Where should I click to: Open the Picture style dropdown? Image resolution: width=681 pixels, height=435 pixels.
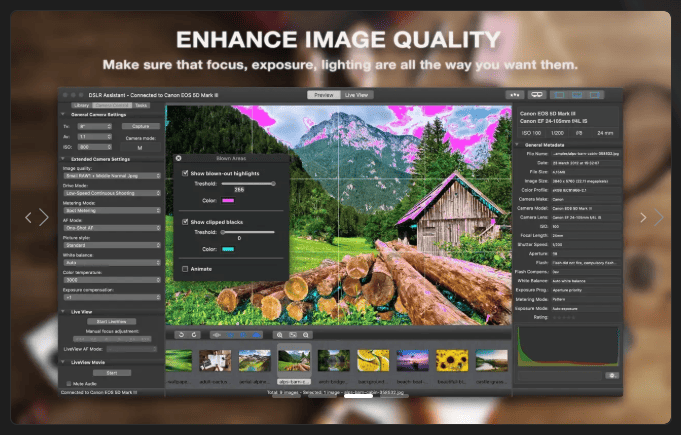pos(112,245)
